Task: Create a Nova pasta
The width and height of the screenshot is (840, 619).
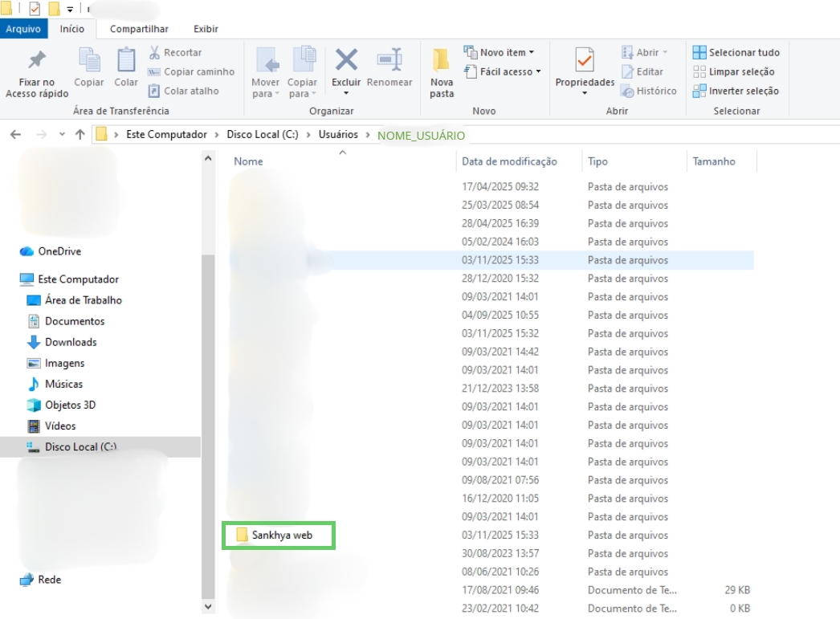Action: pyautogui.click(x=442, y=73)
